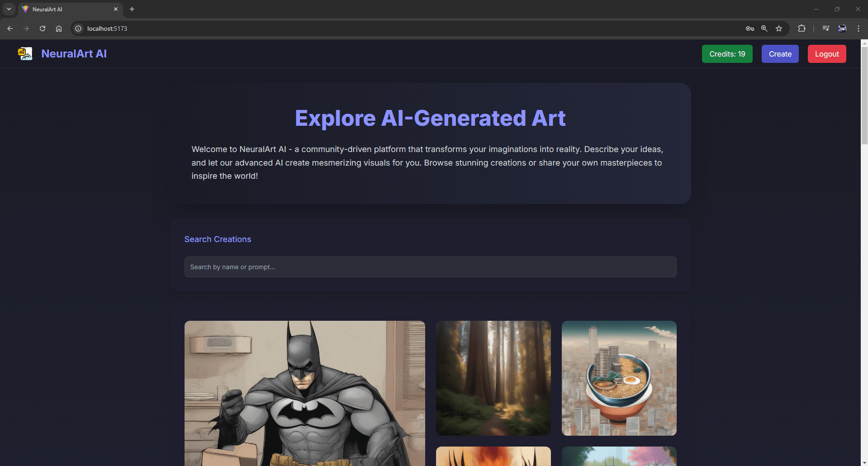868x466 pixels.
Task: Reload the page
Action: pos(43,29)
